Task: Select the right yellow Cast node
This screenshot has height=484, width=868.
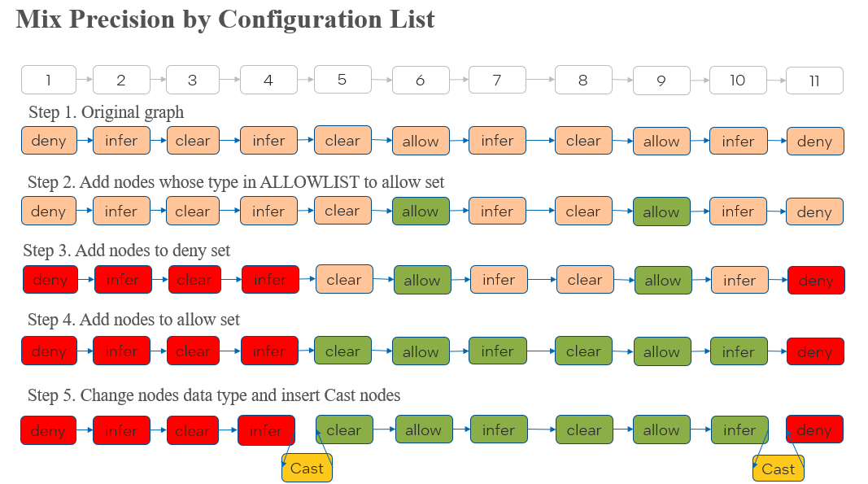Action: pos(779,469)
